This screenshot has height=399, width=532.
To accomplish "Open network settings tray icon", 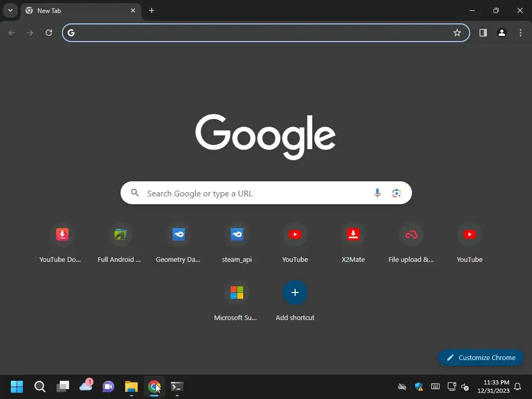I will tap(451, 387).
